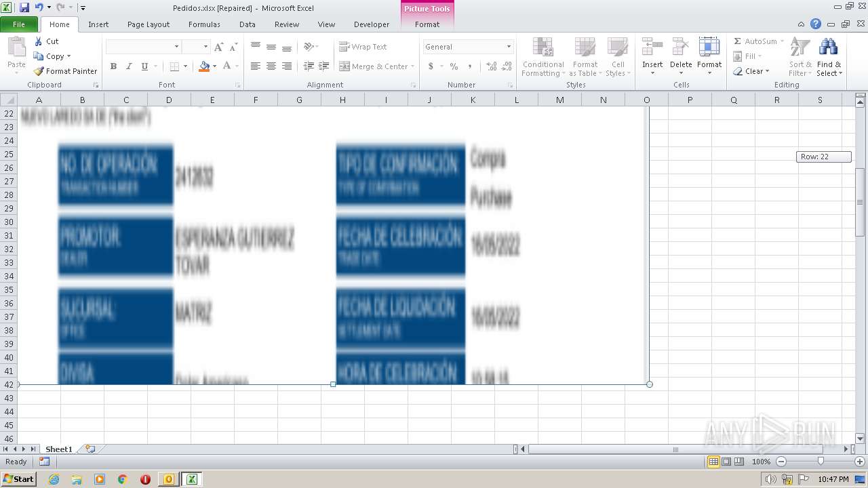Open the File tab
868x488 pixels.
(19, 24)
